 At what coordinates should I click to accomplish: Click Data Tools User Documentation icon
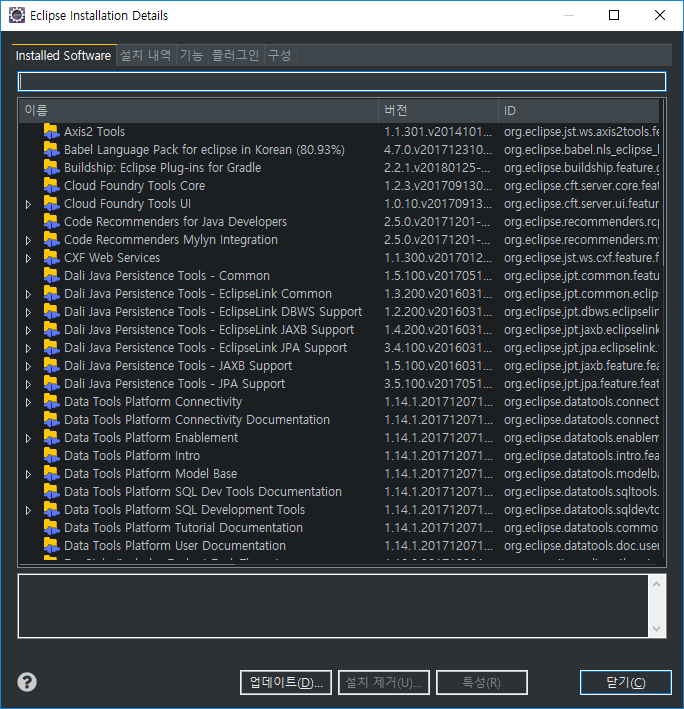[x=52, y=546]
